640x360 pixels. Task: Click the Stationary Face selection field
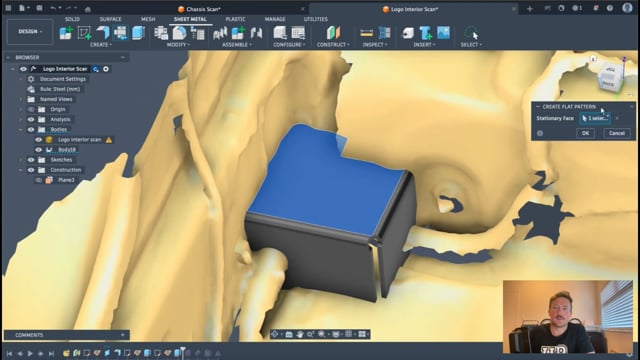point(596,118)
